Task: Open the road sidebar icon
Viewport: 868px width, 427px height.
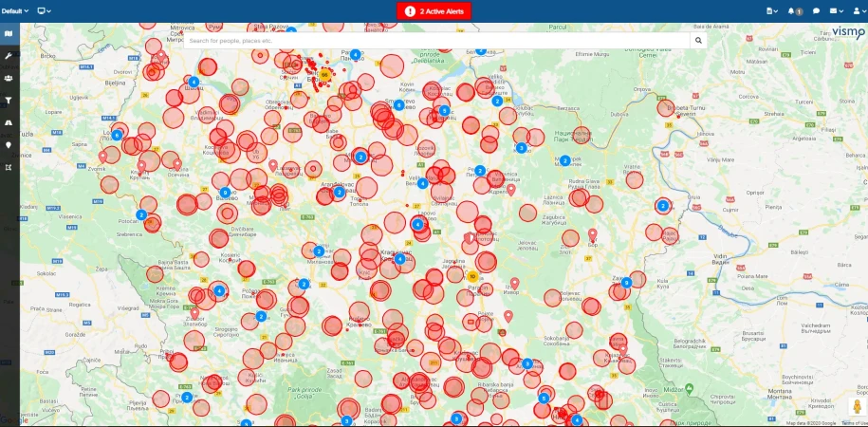Action: pyautogui.click(x=9, y=122)
